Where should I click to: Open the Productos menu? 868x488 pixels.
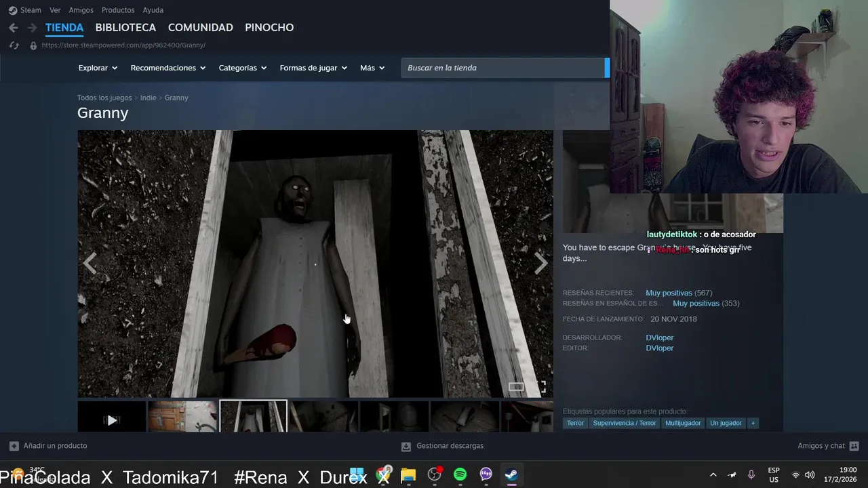[118, 10]
